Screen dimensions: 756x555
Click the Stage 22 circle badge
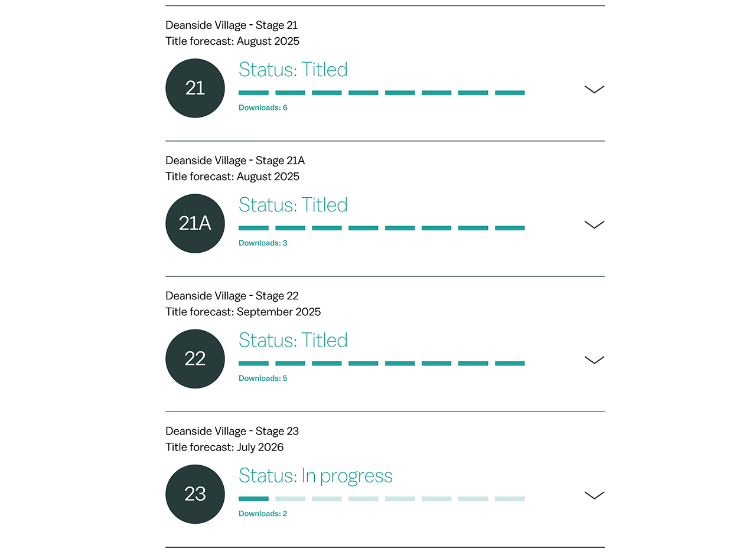[195, 358]
